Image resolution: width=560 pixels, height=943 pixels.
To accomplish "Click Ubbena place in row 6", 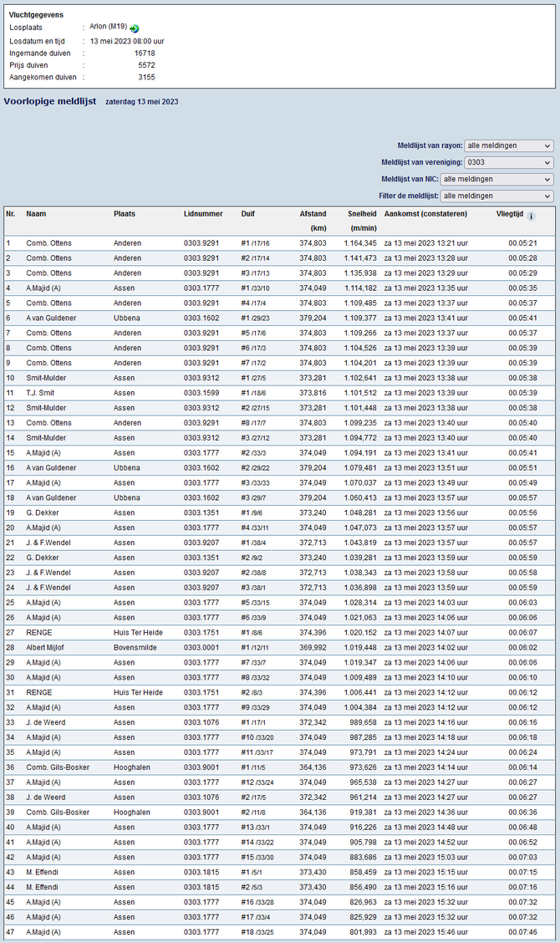I will [x=127, y=319].
